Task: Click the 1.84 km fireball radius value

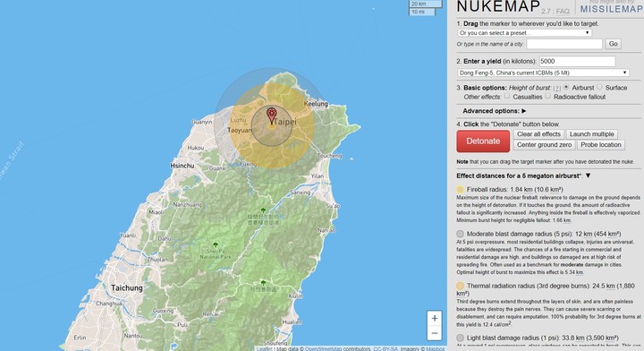Action: 521,190
